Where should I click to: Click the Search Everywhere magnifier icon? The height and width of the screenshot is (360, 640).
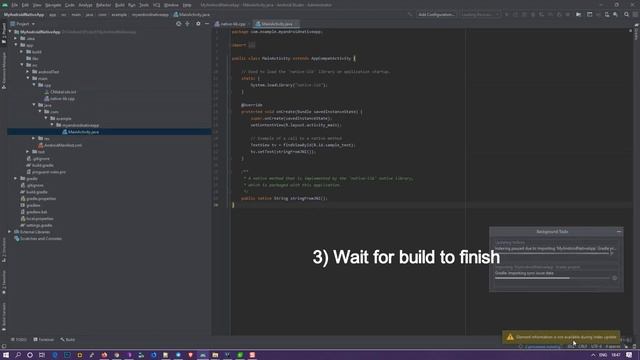pos(627,15)
